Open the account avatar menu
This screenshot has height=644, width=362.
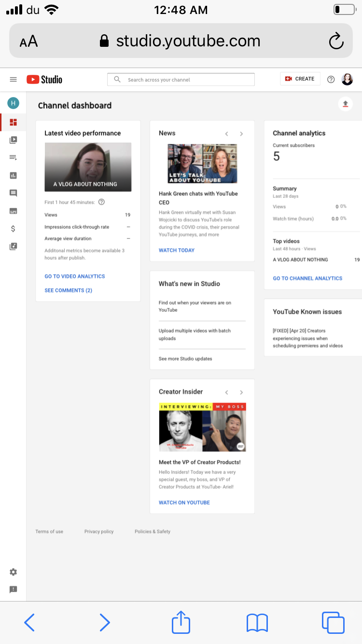(348, 79)
